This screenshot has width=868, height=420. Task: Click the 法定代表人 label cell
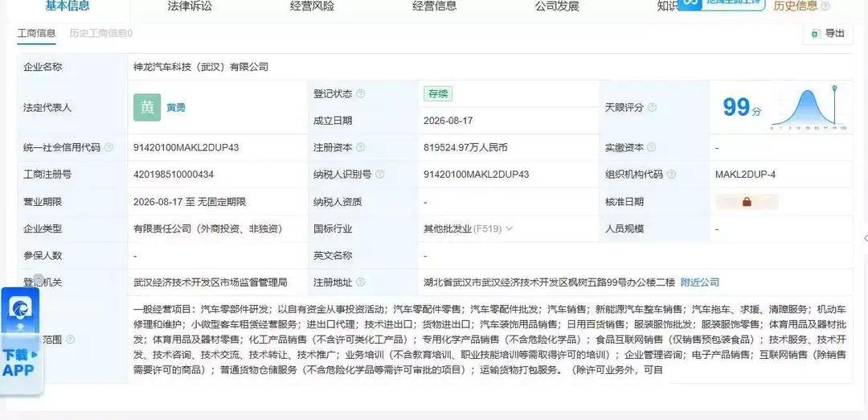pos(72,108)
